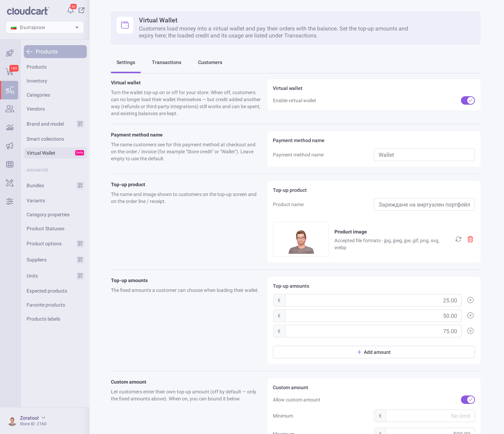
Task: Click the Payment method name Wallet field
Action: [x=424, y=155]
